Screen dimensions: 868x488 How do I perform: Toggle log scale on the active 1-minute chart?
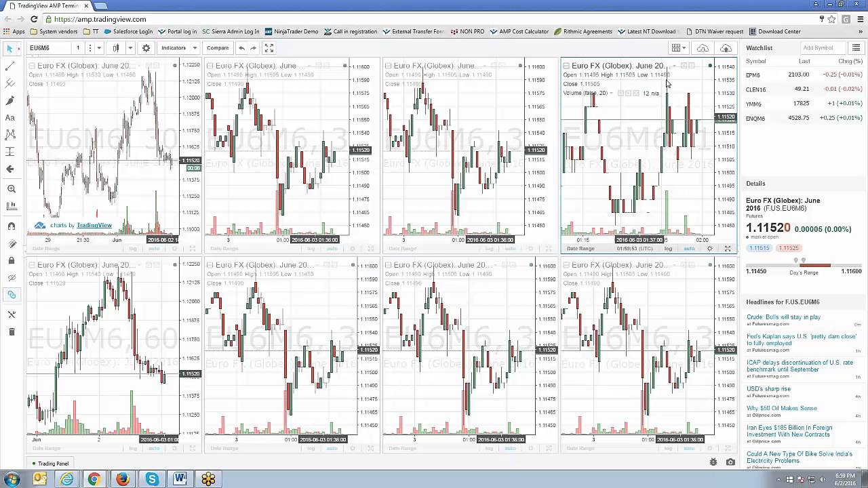coord(668,249)
